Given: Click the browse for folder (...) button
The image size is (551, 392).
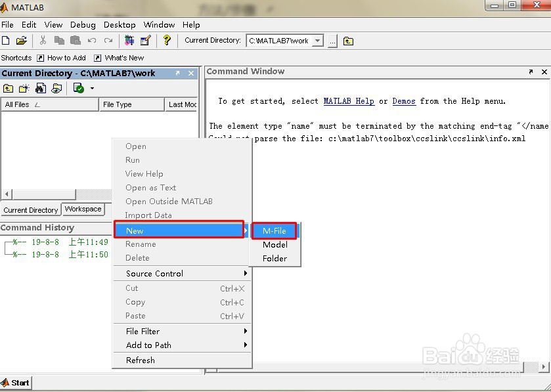Looking at the screenshot, I should (332, 41).
